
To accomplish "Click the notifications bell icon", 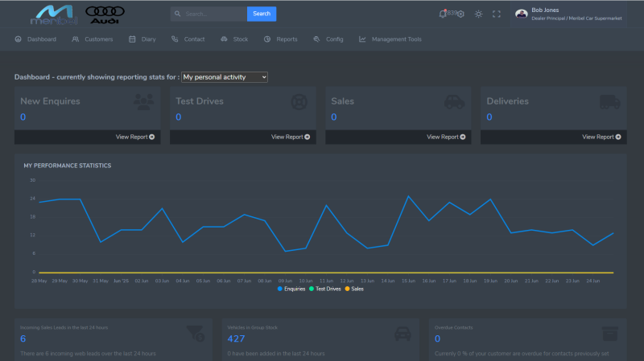I will 443,14.
